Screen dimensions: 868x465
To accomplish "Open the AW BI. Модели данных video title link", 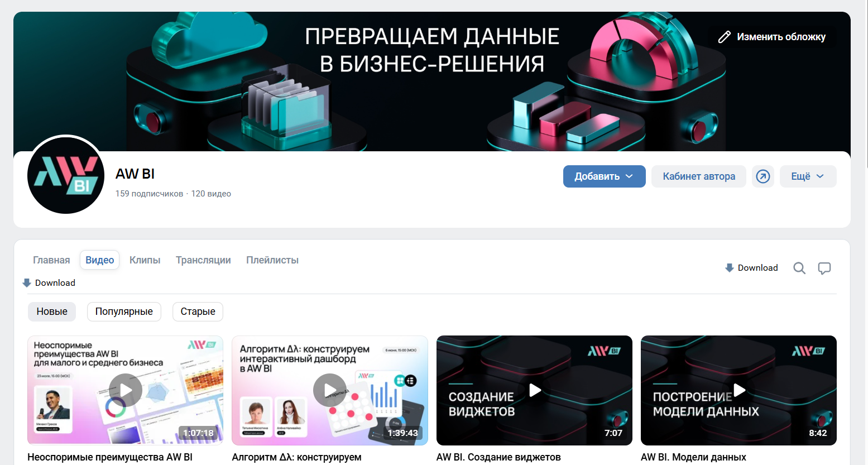I will [693, 457].
